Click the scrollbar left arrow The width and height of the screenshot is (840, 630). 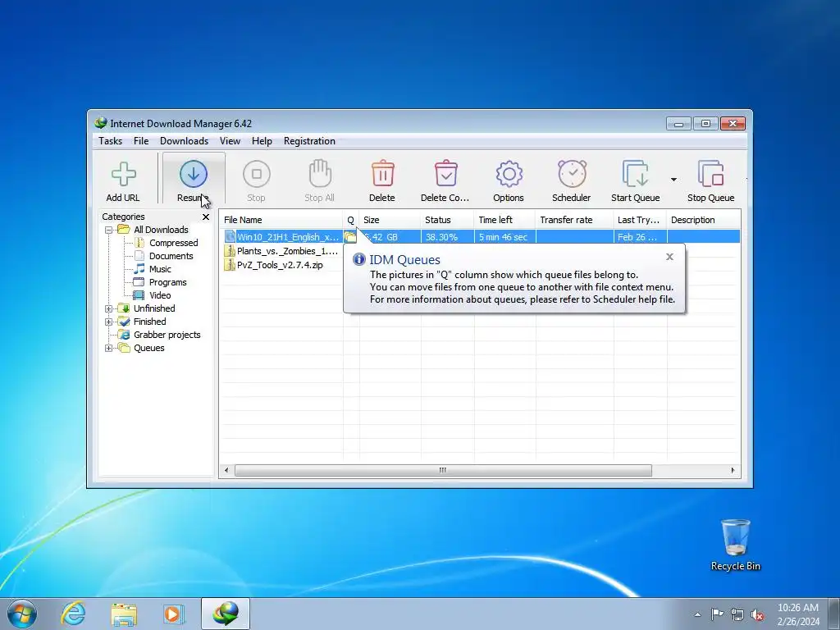coord(226,470)
